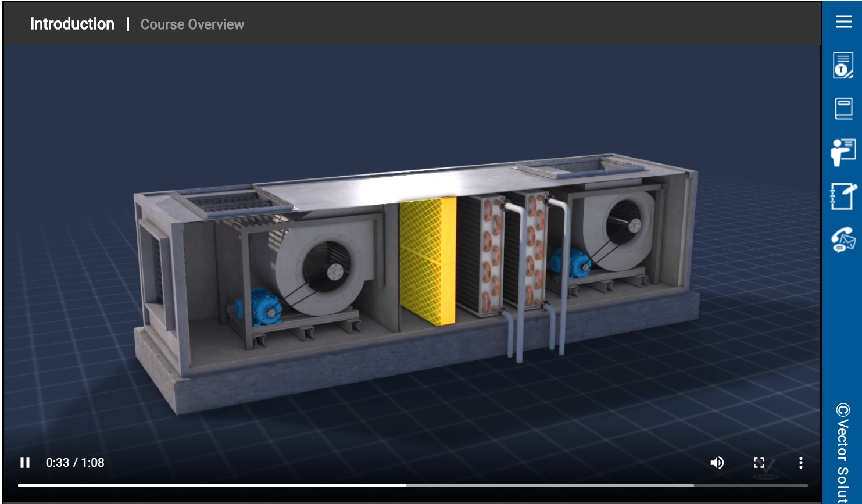Click the phone and mail contact icon

click(843, 240)
